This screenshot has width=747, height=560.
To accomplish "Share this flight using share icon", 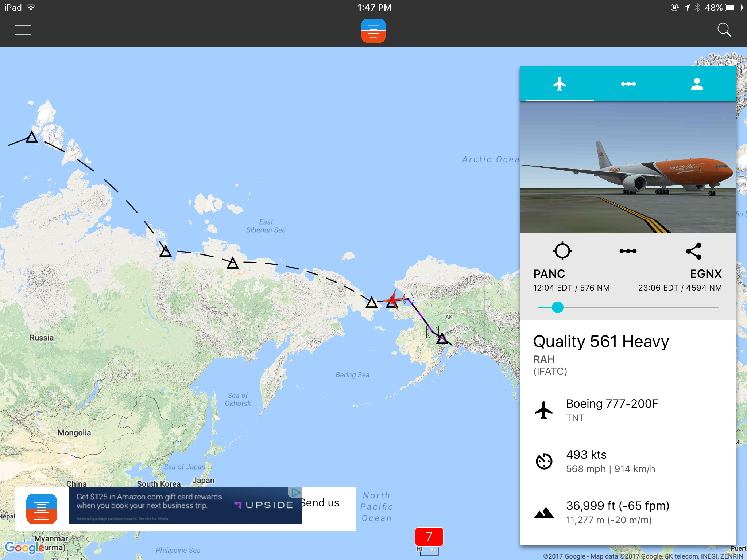I will click(x=693, y=251).
